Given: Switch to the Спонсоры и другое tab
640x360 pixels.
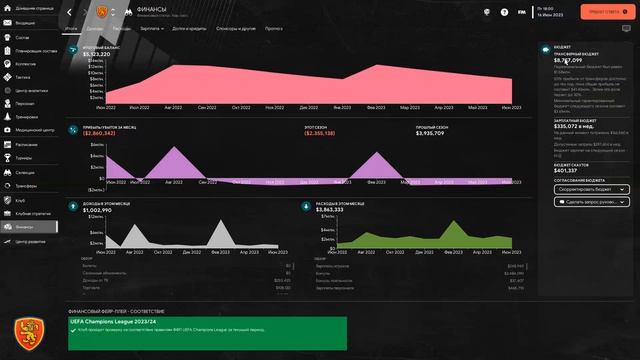Looking at the screenshot, I should pyautogui.click(x=236, y=29).
